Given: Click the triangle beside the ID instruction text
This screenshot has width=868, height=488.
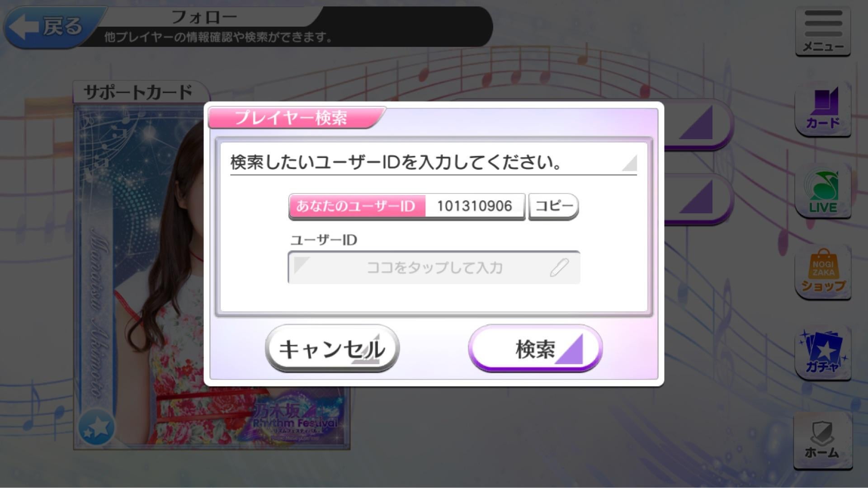Looking at the screenshot, I should (x=629, y=163).
